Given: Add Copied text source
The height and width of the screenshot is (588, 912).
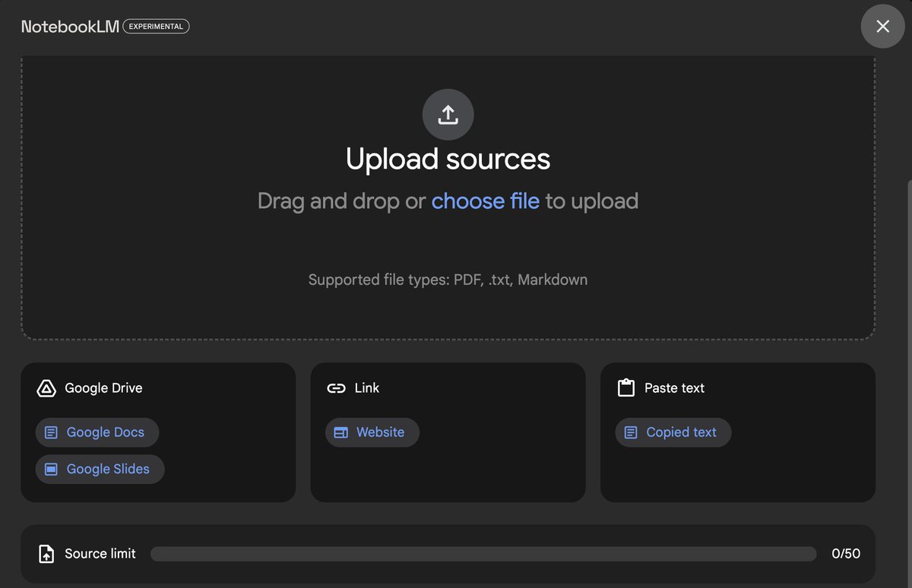Looking at the screenshot, I should tap(673, 432).
